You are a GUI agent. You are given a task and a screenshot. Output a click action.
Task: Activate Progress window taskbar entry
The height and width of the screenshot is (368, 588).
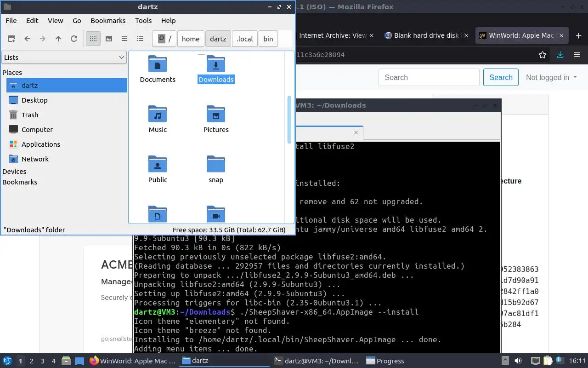click(385, 361)
